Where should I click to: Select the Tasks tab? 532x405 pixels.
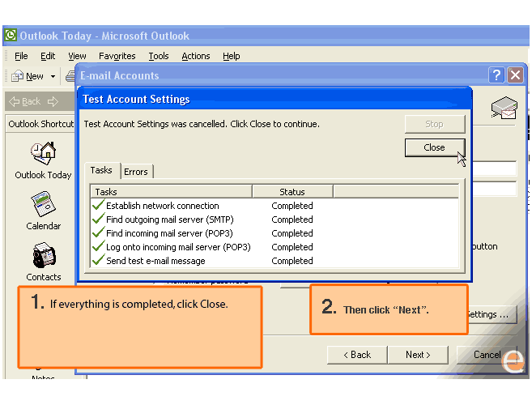tap(101, 170)
